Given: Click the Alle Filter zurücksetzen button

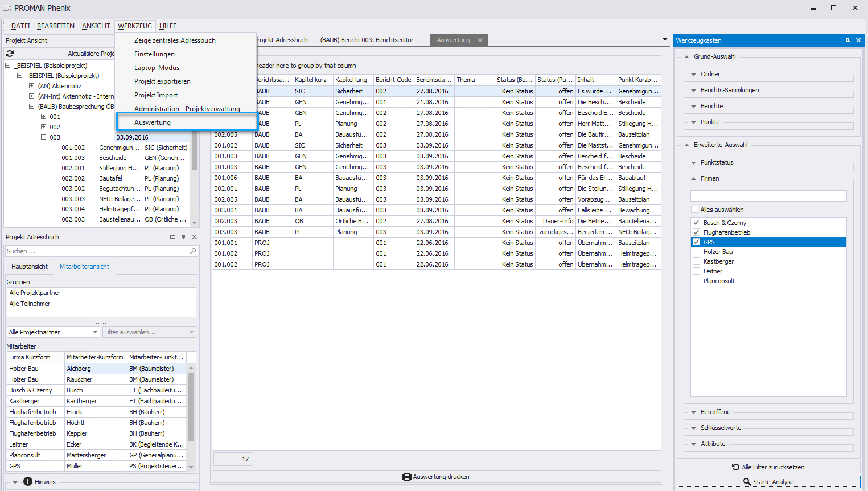Looking at the screenshot, I should [x=768, y=467].
